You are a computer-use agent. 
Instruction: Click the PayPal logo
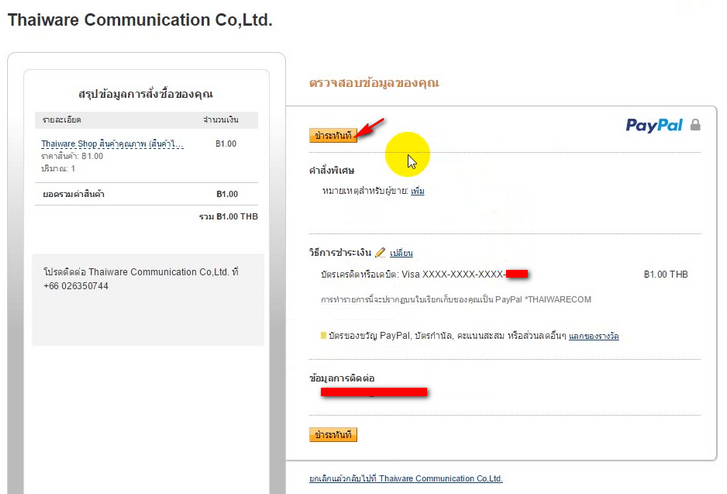(x=654, y=125)
